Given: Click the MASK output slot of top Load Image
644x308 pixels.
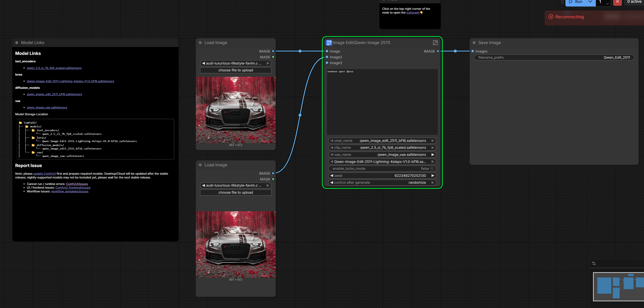Looking at the screenshot, I should click(x=273, y=57).
